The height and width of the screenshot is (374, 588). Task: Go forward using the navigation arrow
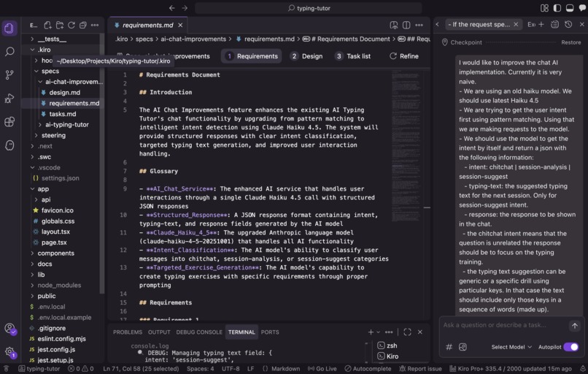pos(185,8)
